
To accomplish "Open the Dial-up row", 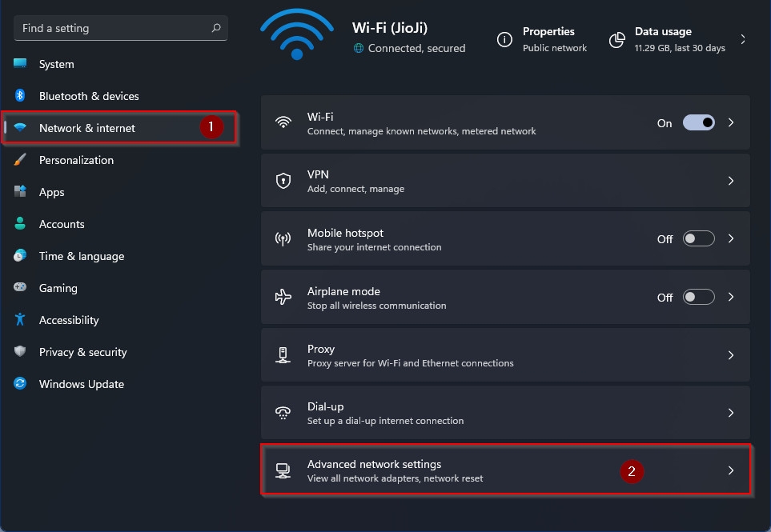I will pyautogui.click(x=505, y=413).
